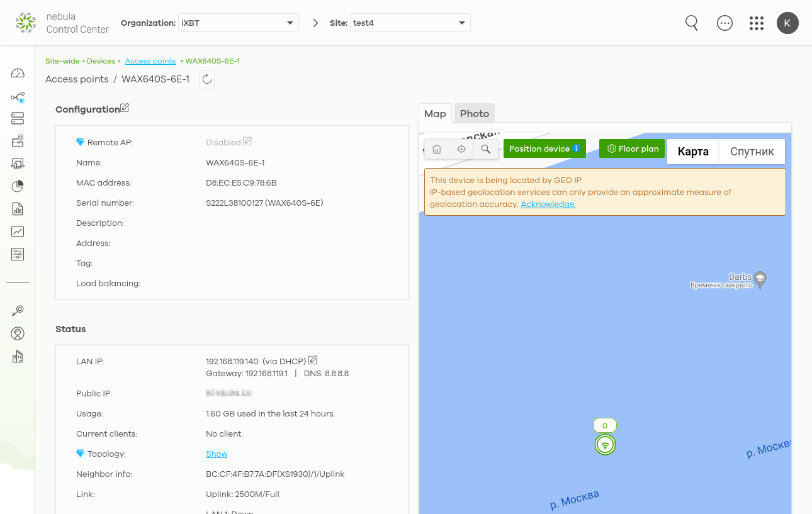This screenshot has width=812, height=514.
Task: Click the '1.60 GB used' usage text
Action: (x=270, y=414)
